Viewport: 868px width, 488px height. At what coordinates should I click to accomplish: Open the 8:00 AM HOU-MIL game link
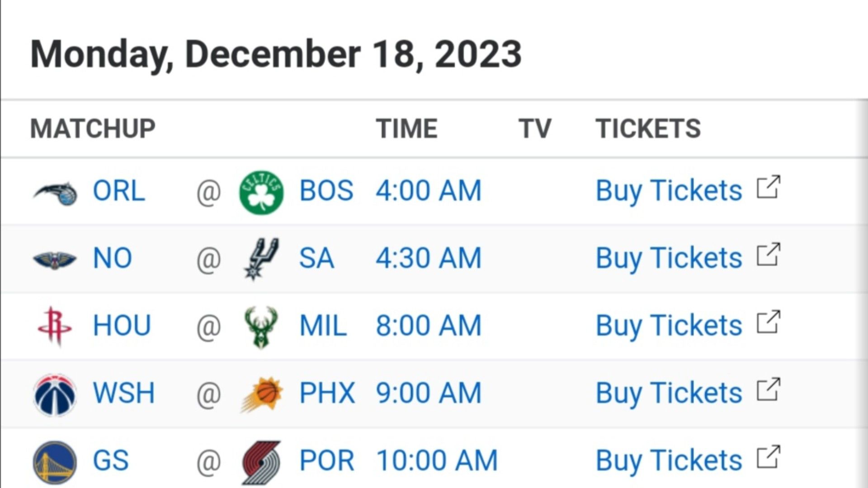click(x=429, y=326)
